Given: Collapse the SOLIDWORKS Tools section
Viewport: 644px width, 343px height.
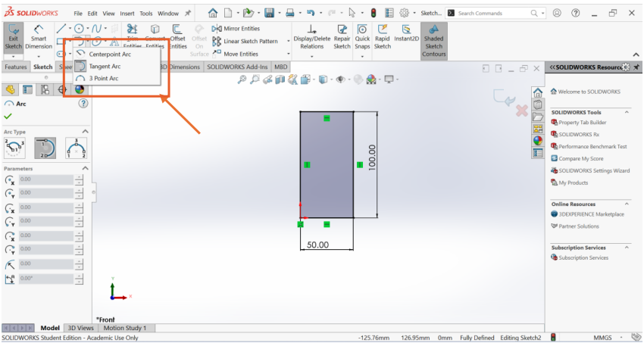Looking at the screenshot, I should 627,112.
